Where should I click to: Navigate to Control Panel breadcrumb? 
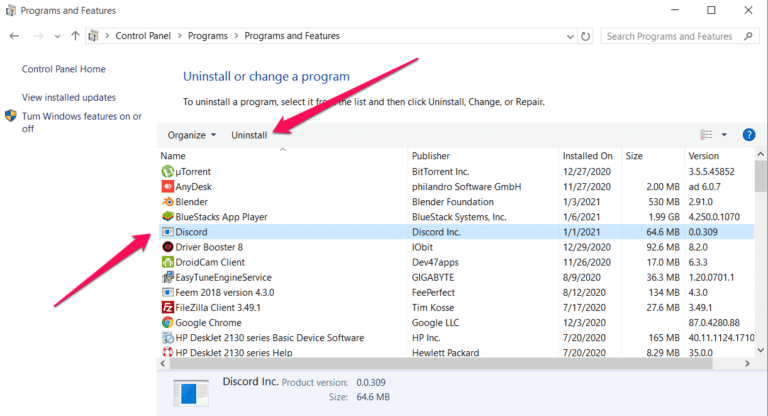(143, 36)
